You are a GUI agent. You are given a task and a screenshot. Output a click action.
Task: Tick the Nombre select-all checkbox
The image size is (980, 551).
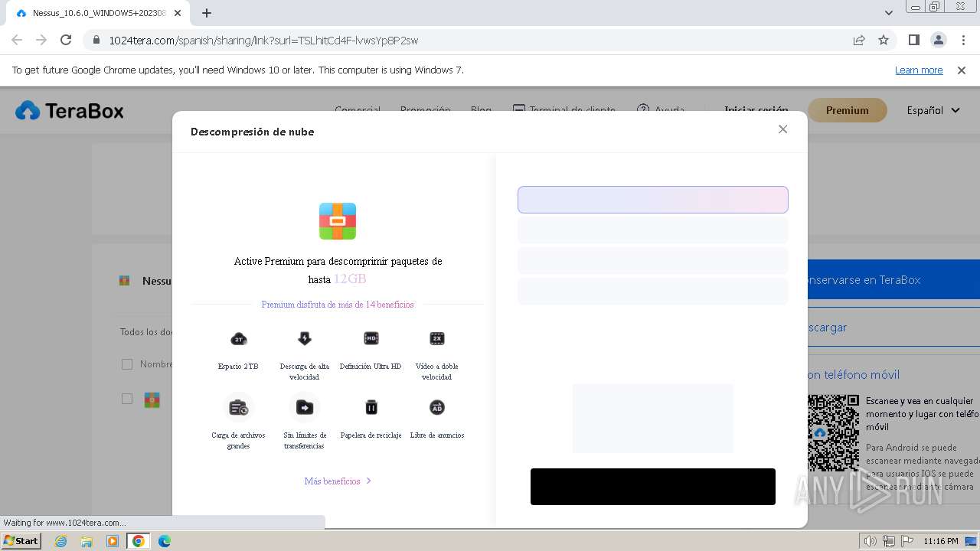coord(127,364)
